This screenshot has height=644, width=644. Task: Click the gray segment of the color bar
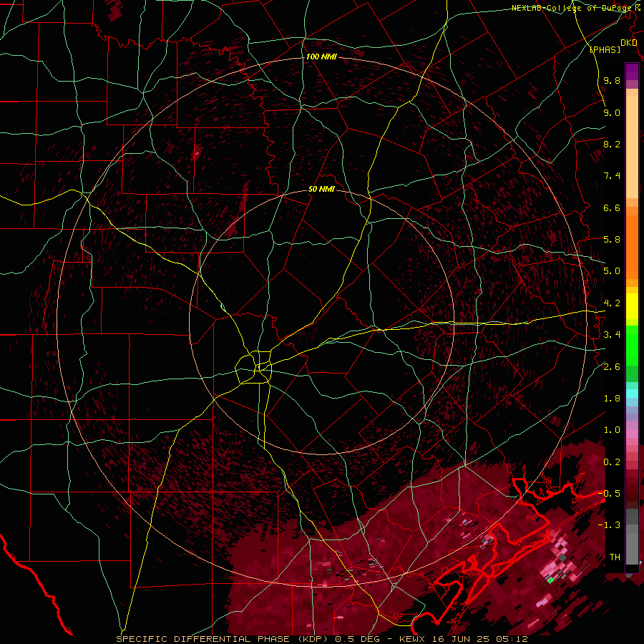[x=632, y=538]
